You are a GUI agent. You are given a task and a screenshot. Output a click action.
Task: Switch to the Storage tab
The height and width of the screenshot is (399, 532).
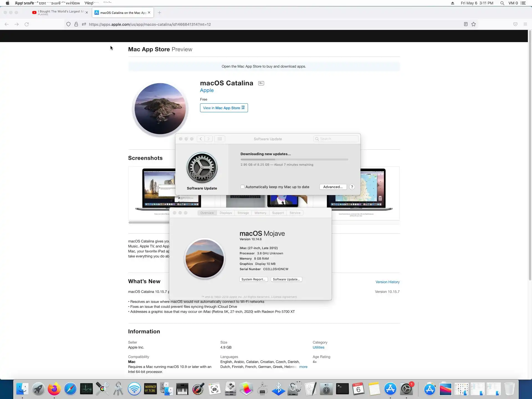coord(243,213)
